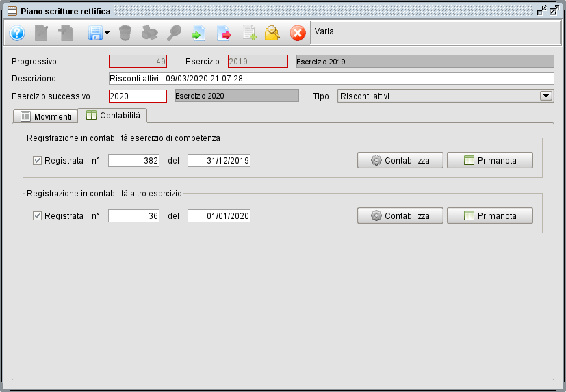Click the document with red arrow icon

pyautogui.click(x=224, y=34)
